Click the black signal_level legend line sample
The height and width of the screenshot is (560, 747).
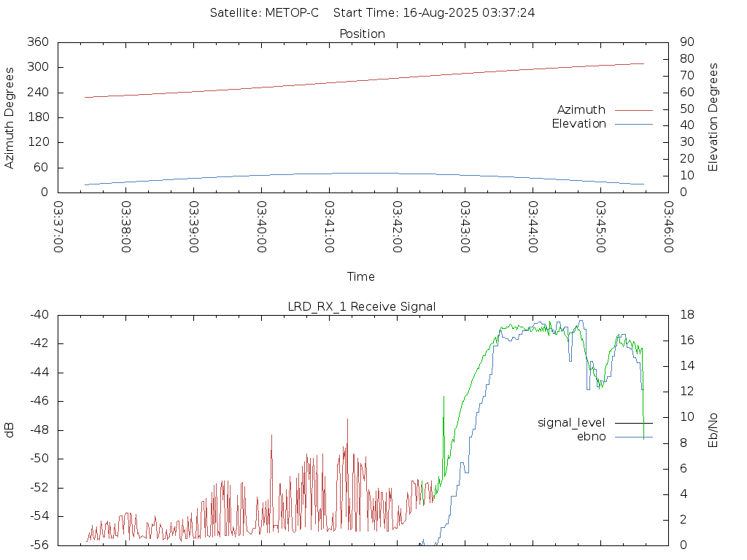coord(634,423)
